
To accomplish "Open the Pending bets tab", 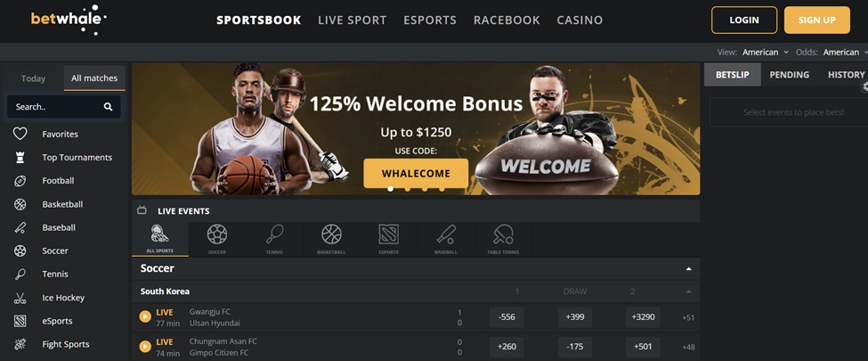I will 789,74.
